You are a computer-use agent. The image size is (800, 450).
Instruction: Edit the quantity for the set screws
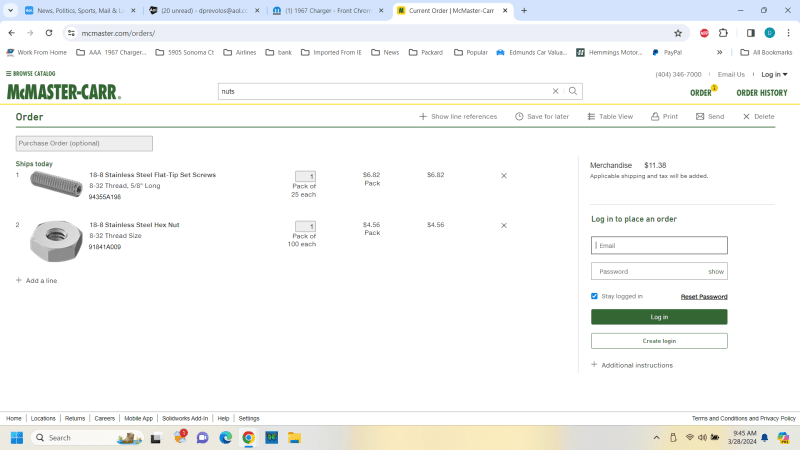305,176
